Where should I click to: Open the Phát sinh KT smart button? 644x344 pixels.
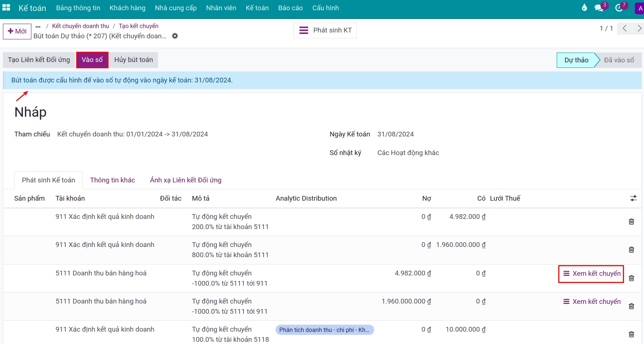tap(325, 30)
